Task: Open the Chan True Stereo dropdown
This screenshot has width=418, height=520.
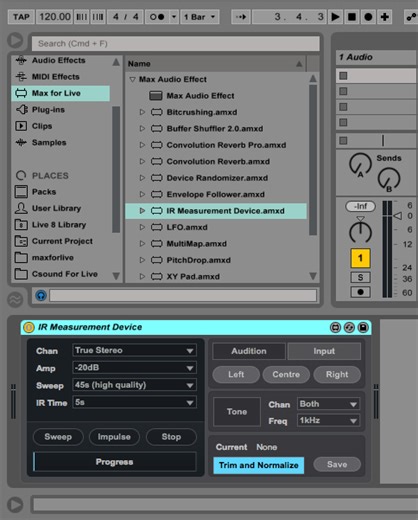Action: (134, 350)
